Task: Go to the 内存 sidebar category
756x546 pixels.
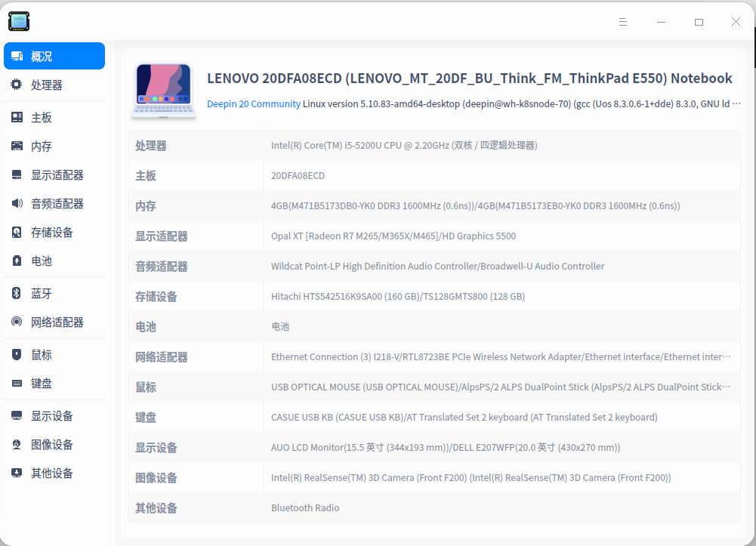Action: 54,146
